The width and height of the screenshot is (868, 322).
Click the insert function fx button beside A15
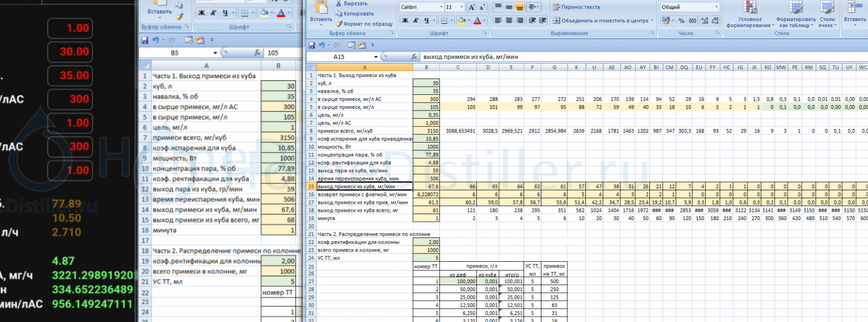click(414, 57)
